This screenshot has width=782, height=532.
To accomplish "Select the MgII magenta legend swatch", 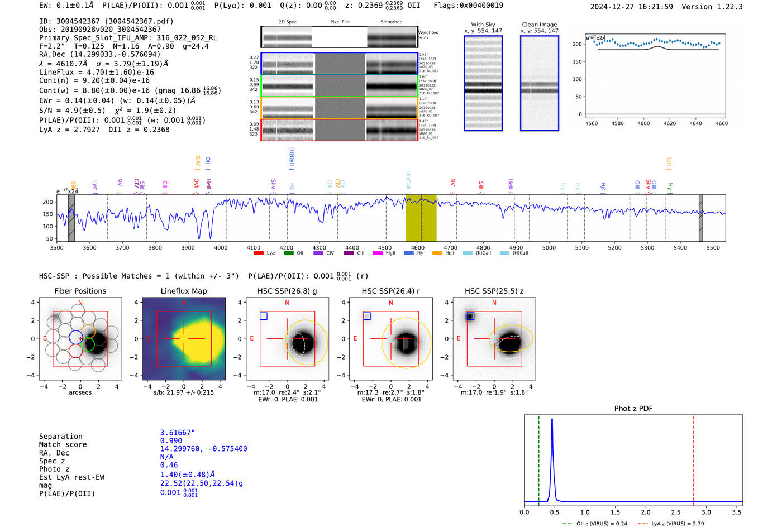I will point(378,253).
